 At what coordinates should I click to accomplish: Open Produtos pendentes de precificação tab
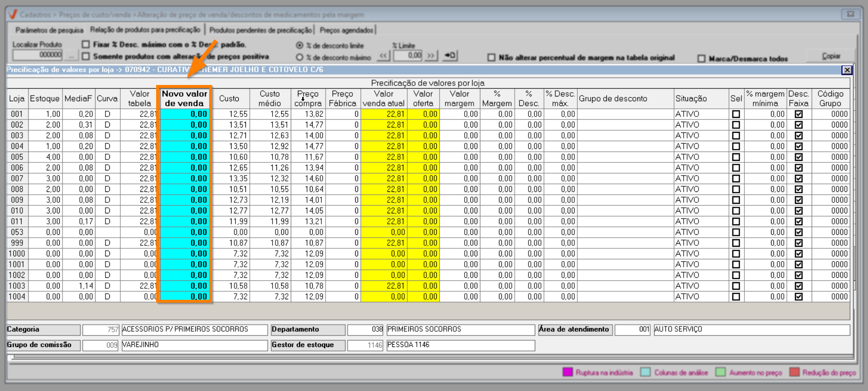click(260, 30)
